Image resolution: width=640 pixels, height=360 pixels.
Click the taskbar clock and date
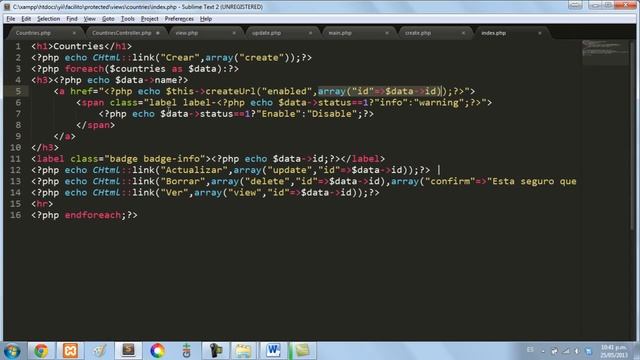(614, 351)
